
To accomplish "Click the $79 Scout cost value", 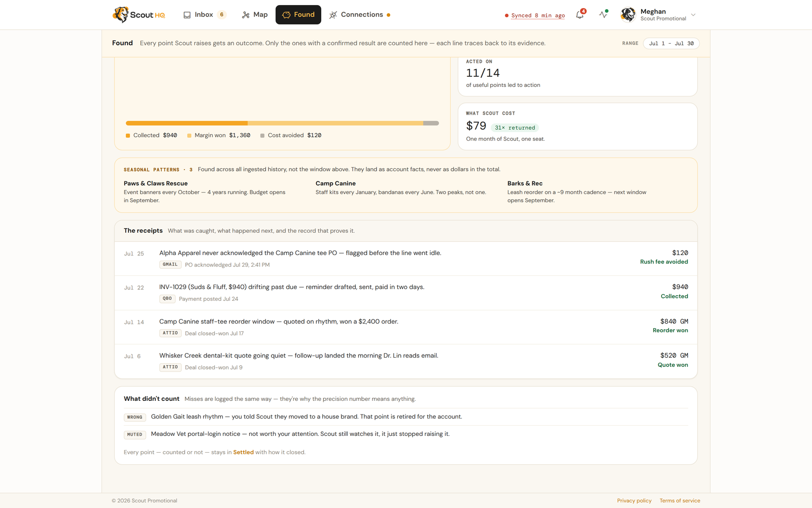I will coord(476,126).
